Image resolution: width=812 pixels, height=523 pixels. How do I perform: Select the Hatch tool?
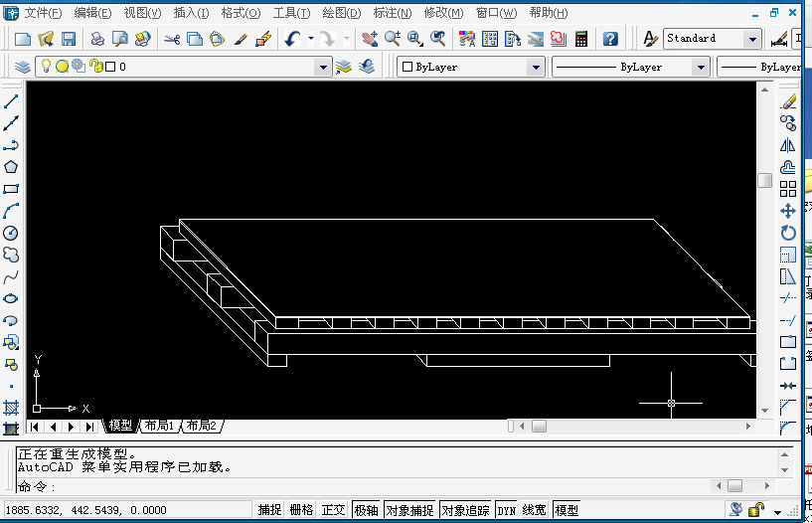tap(11, 408)
